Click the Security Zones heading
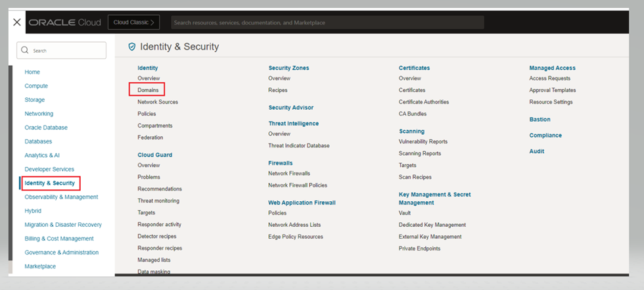 point(288,68)
